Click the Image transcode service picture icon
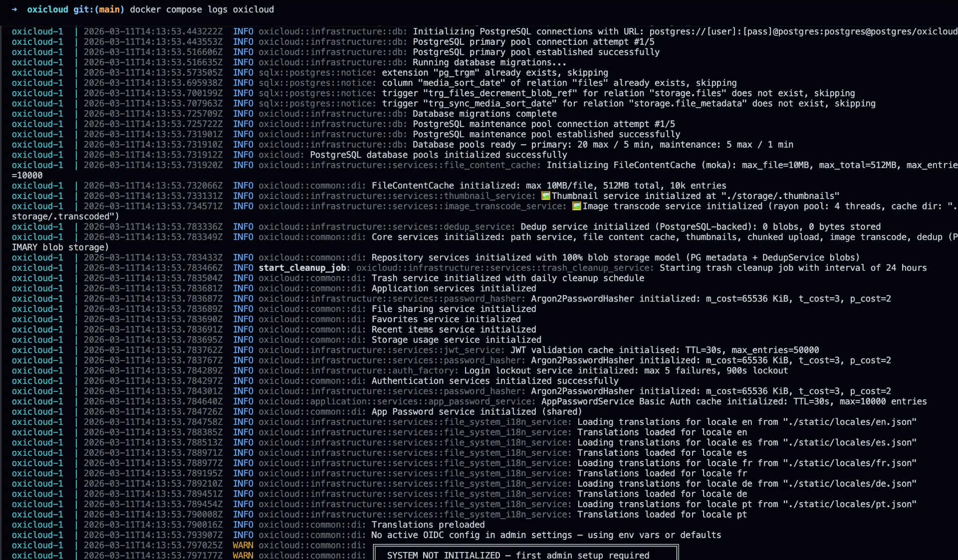958x560 pixels. tap(577, 206)
